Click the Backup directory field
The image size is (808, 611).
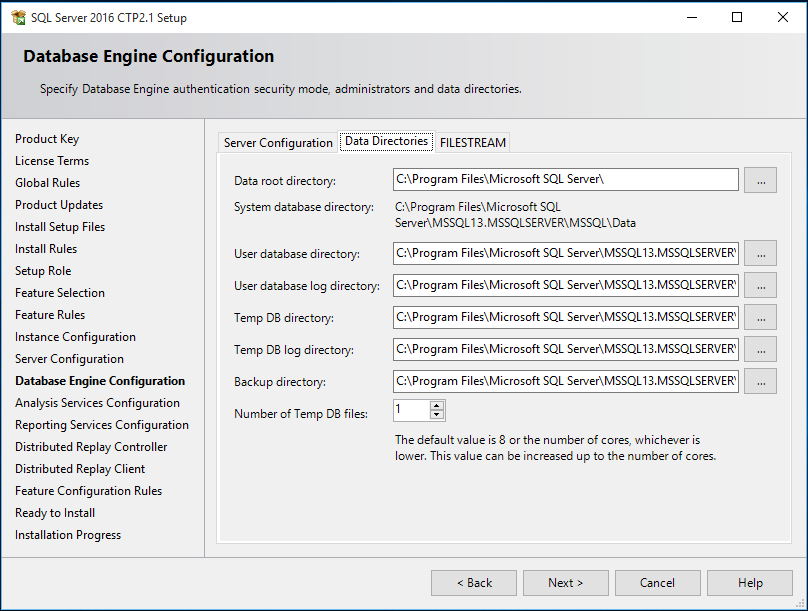point(565,381)
